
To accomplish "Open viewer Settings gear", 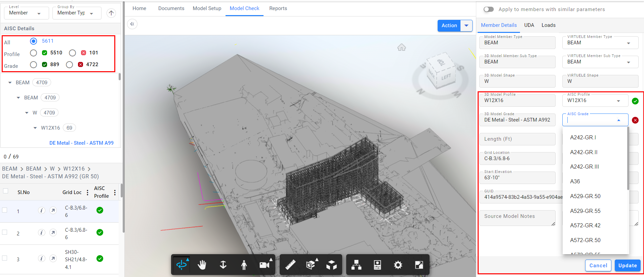I will [398, 265].
